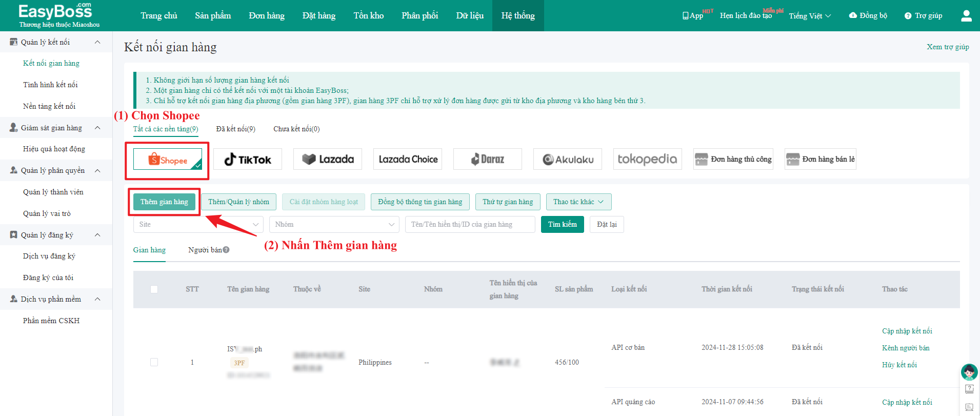Click the Đặt lại reset button
Screen dimensions: 980x416
tap(607, 224)
